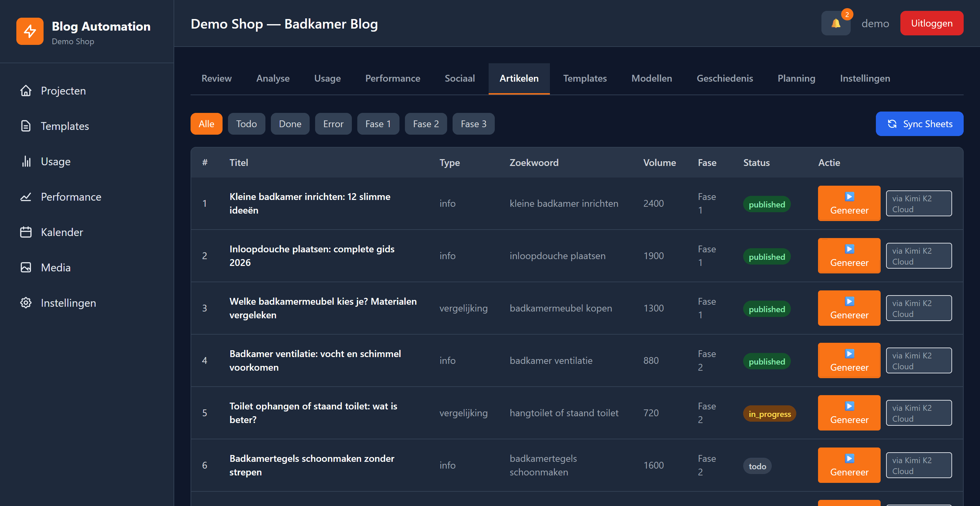Switch to the Usage tab
This screenshot has width=980, height=506.
point(327,79)
